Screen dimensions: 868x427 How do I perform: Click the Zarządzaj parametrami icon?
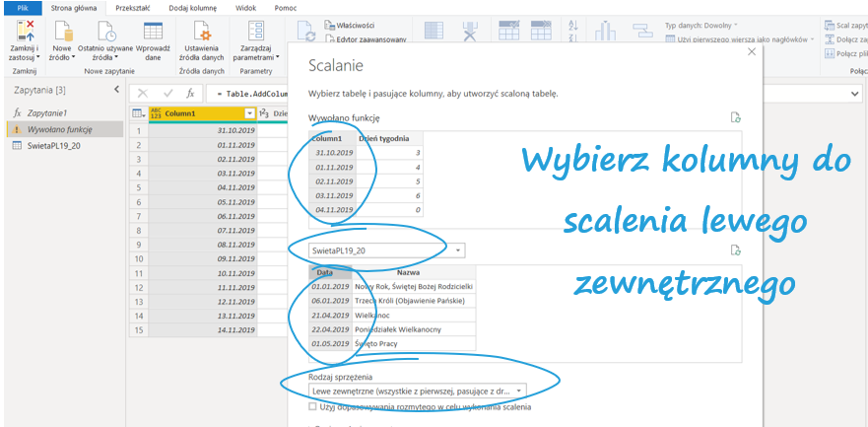pyautogui.click(x=255, y=32)
